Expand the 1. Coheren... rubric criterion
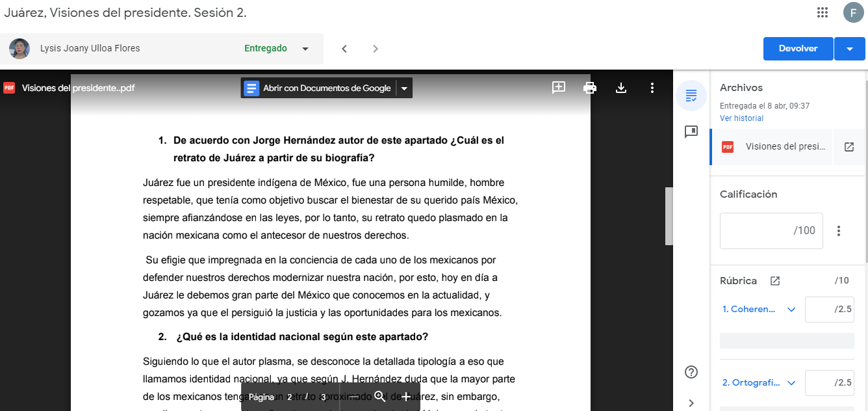The height and width of the screenshot is (411, 868). pyautogui.click(x=791, y=310)
